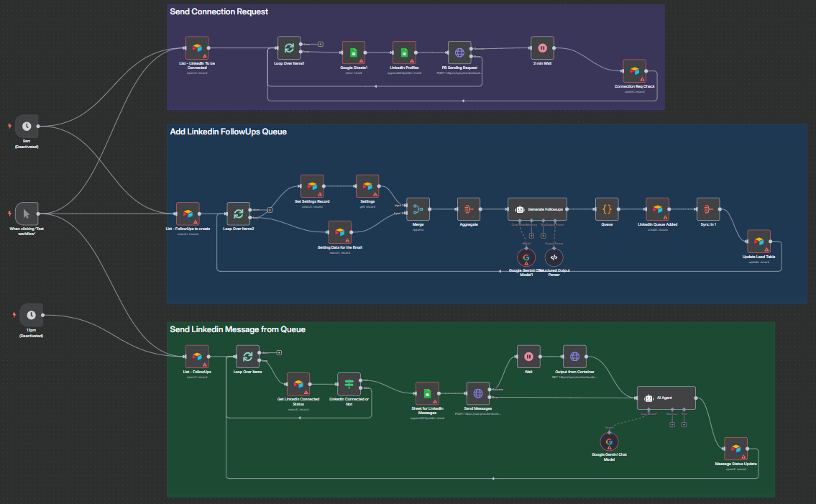Open the 'List - FollowUps' Airtable node
Image resolution: width=816 pixels, height=504 pixels.
[x=197, y=357]
